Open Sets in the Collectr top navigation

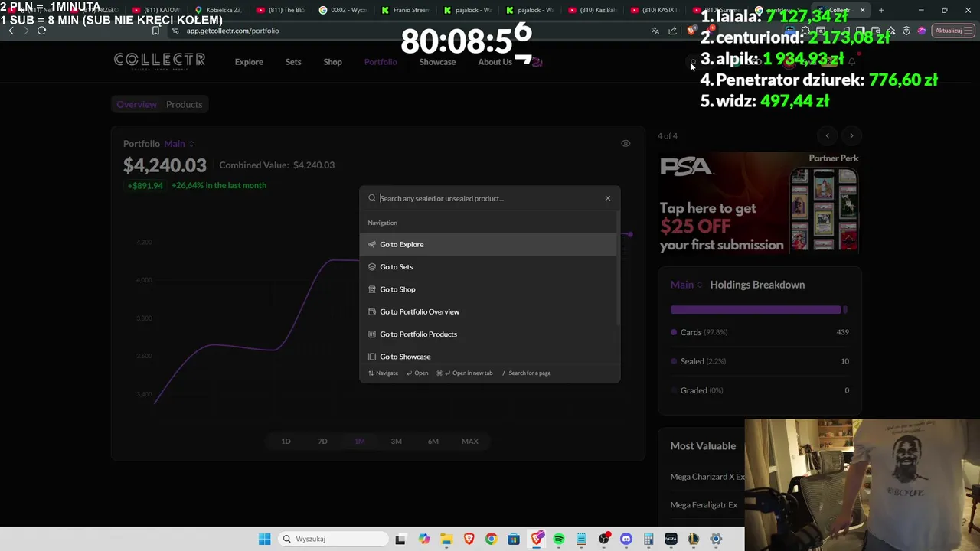coord(293,62)
